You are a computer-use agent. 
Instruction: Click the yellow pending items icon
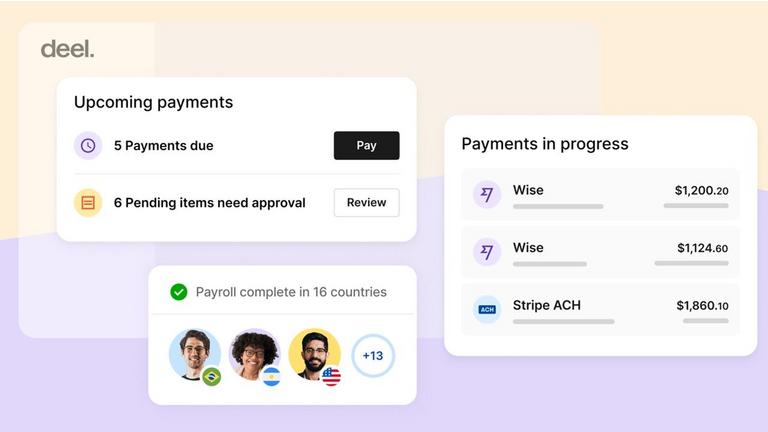88,203
